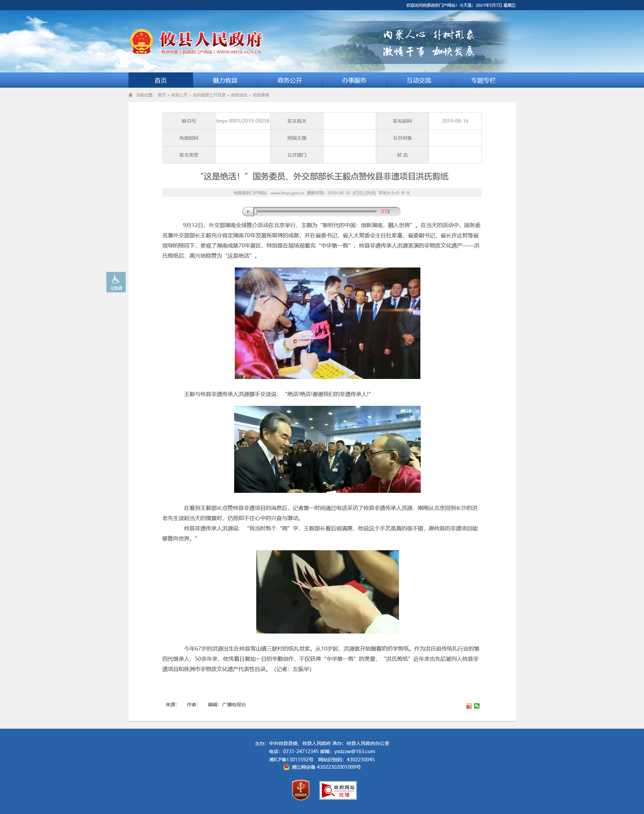Screen dimensions: 644x814
Task: Set font size to 大
Action: 408,193
